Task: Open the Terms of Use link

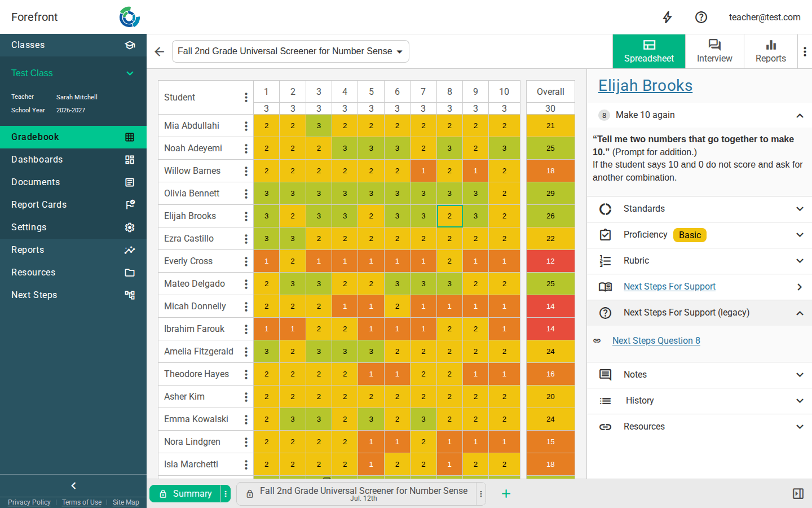Action: pyautogui.click(x=82, y=502)
